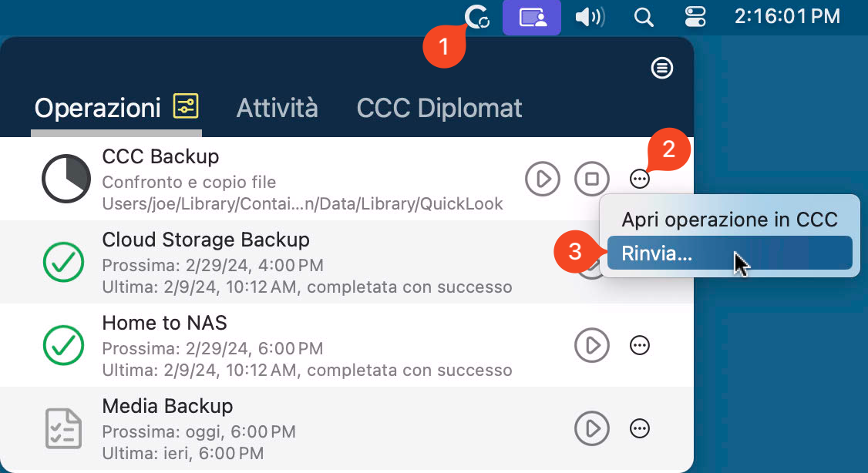Click Prossima: oggi, 6:00 PM
The height and width of the screenshot is (473, 868).
click(x=199, y=431)
